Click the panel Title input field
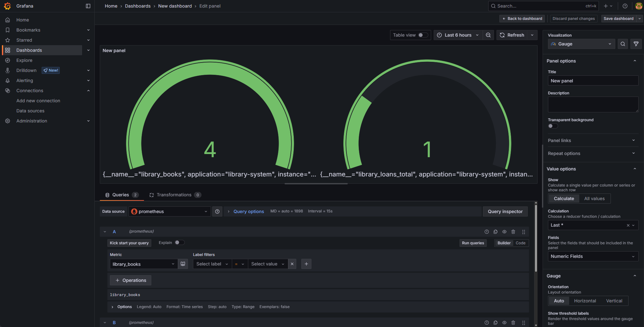 pyautogui.click(x=593, y=81)
